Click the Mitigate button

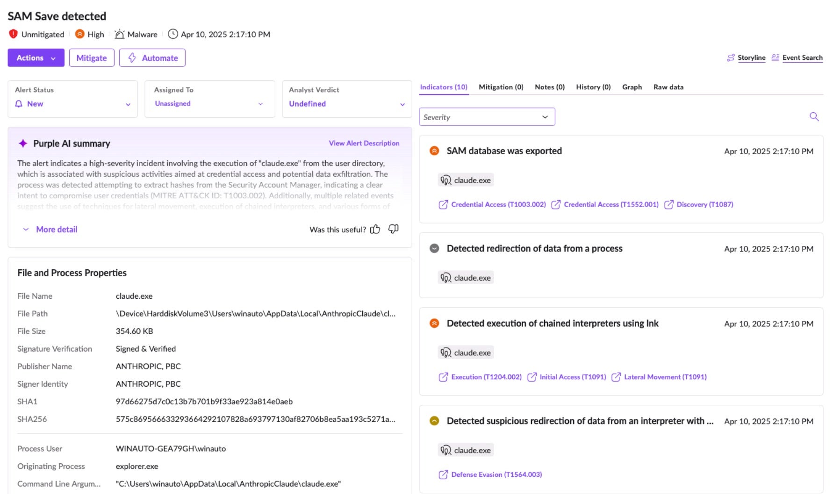tap(92, 58)
